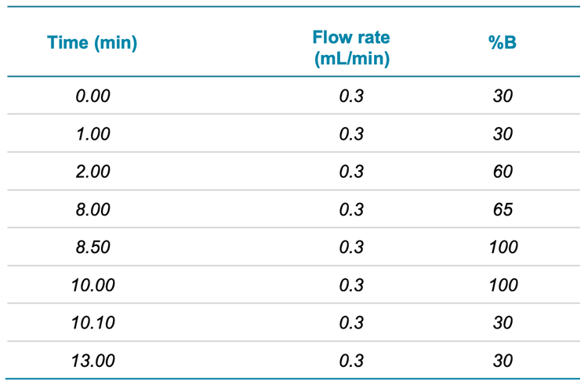Select the 10.00 time cell
588x388 pixels.
point(93,285)
